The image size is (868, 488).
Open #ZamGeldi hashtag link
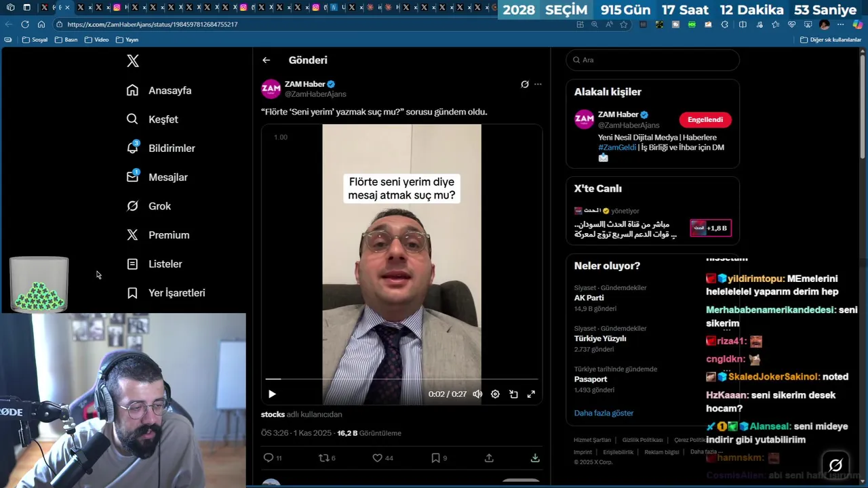click(x=616, y=147)
